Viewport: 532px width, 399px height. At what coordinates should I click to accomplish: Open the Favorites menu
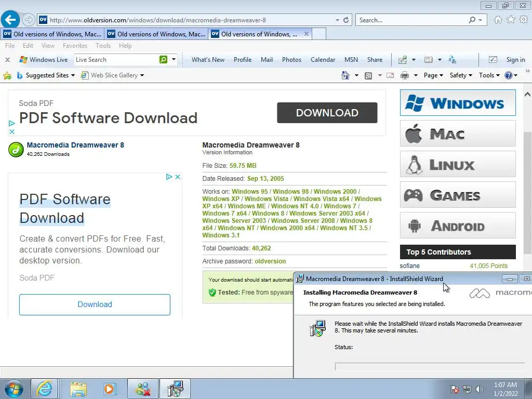pos(75,46)
